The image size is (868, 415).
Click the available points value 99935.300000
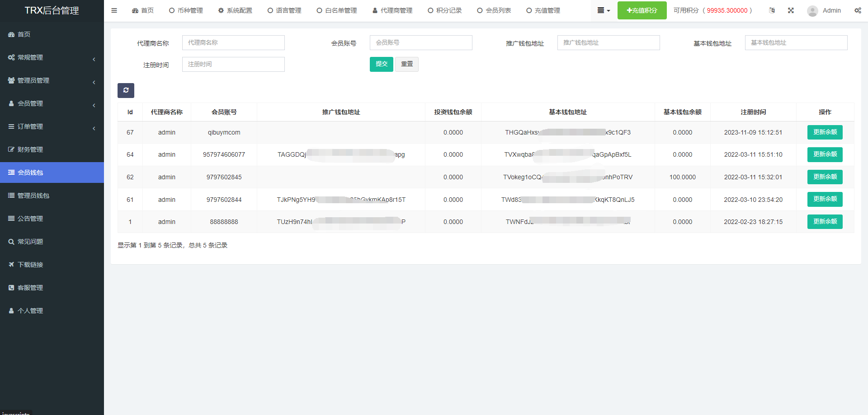pyautogui.click(x=727, y=10)
